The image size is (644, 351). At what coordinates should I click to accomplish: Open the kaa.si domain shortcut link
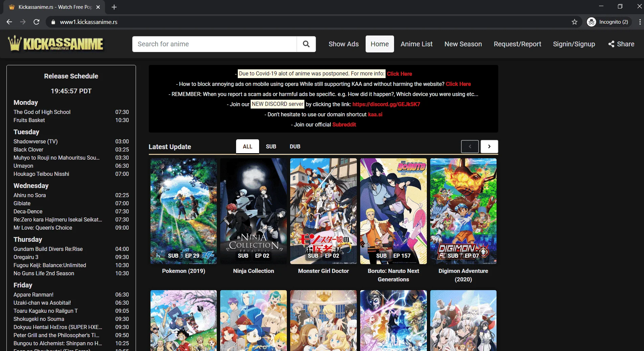click(x=375, y=114)
